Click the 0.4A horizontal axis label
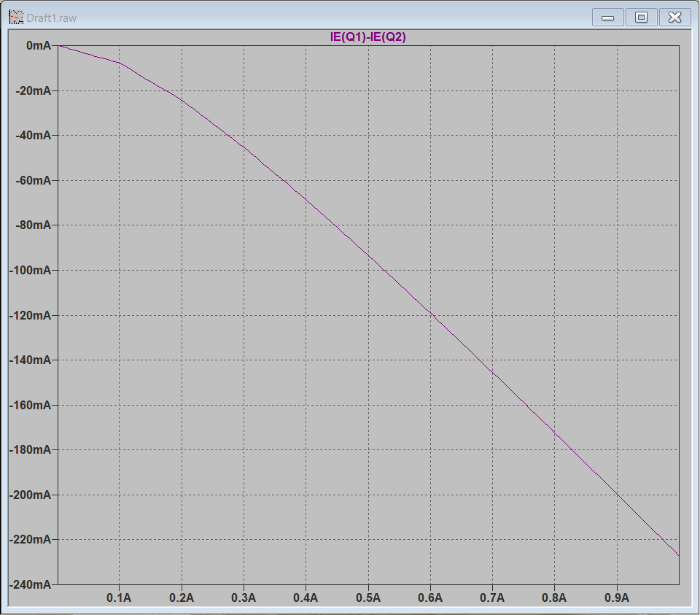Screen dimensions: 700x615 306,597
